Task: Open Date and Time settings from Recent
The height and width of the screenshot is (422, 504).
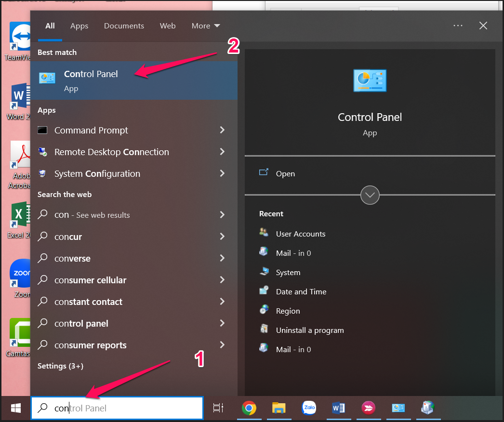Action: (x=301, y=291)
